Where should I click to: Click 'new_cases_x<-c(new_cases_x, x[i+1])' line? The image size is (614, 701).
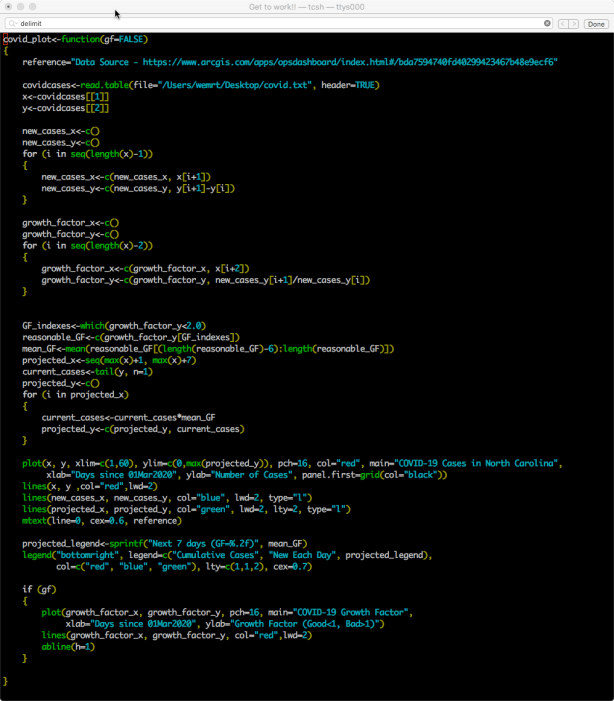point(126,177)
